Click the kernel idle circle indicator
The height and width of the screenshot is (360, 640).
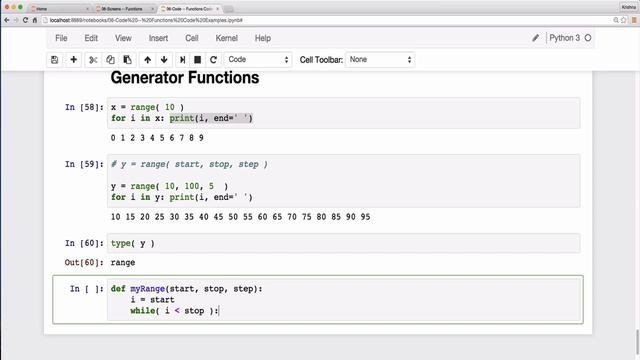coord(588,38)
